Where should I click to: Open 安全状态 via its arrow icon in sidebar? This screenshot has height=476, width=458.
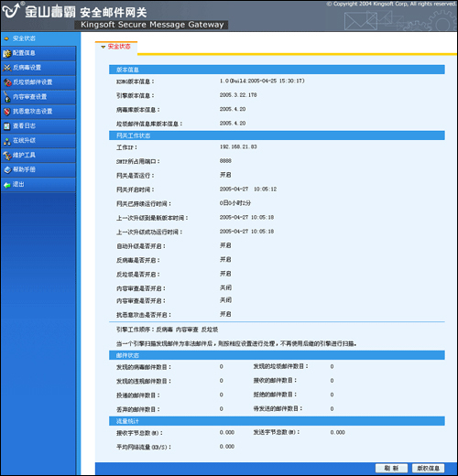[6, 38]
